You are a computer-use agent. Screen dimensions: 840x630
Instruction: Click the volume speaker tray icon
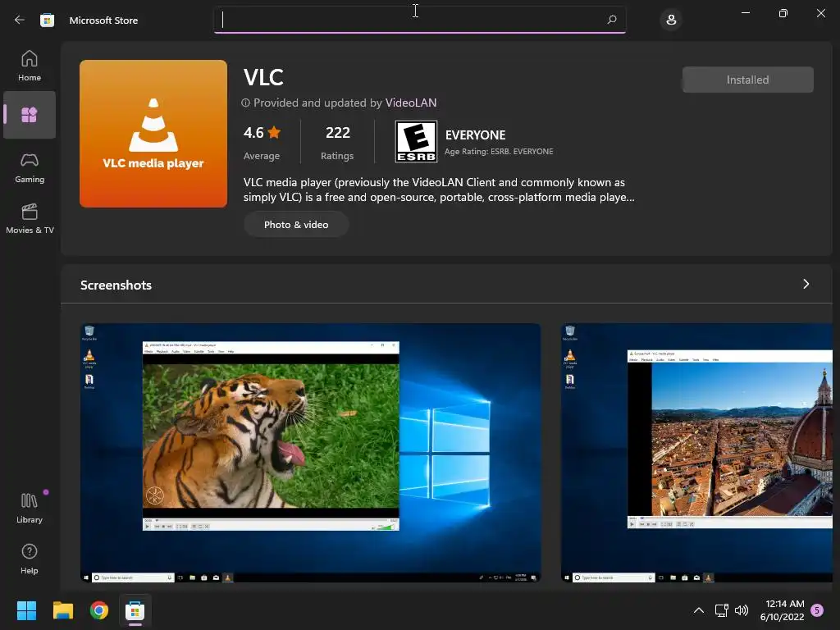coord(742,610)
